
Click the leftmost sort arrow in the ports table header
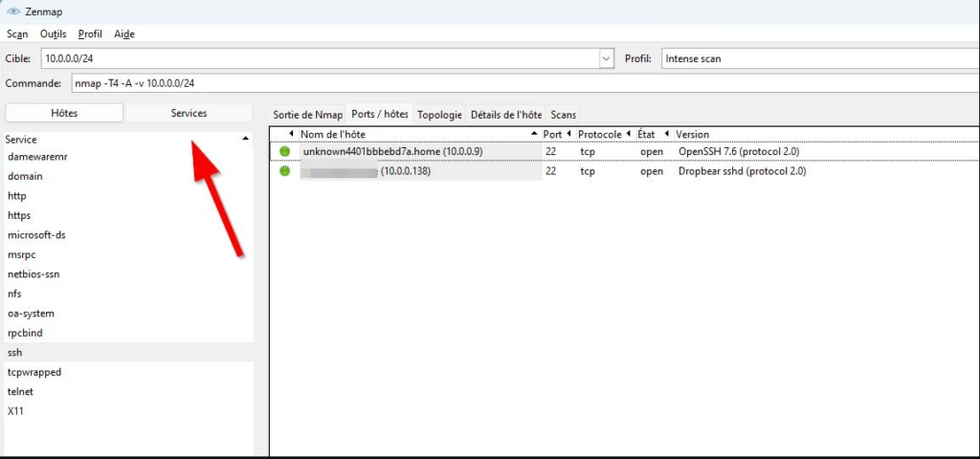coord(291,134)
